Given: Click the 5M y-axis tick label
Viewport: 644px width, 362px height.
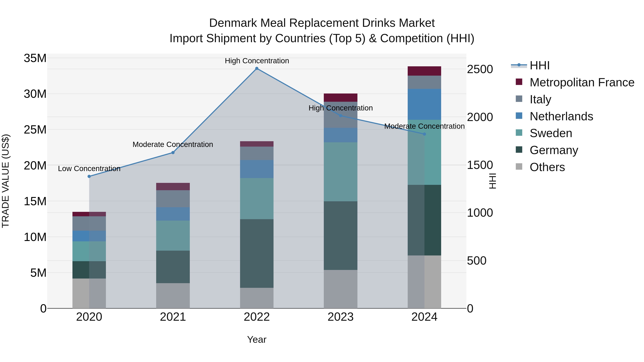Looking at the screenshot, I should pos(38,273).
